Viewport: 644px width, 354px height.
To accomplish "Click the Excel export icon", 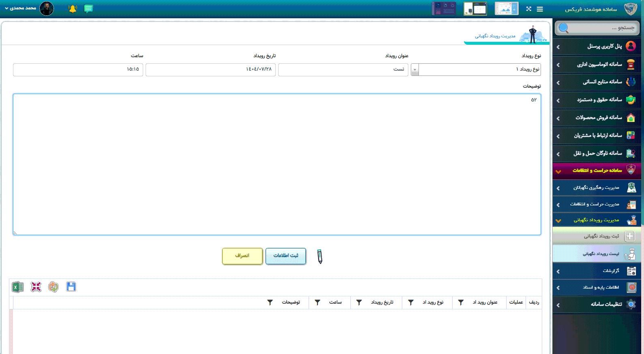I will click(x=17, y=287).
